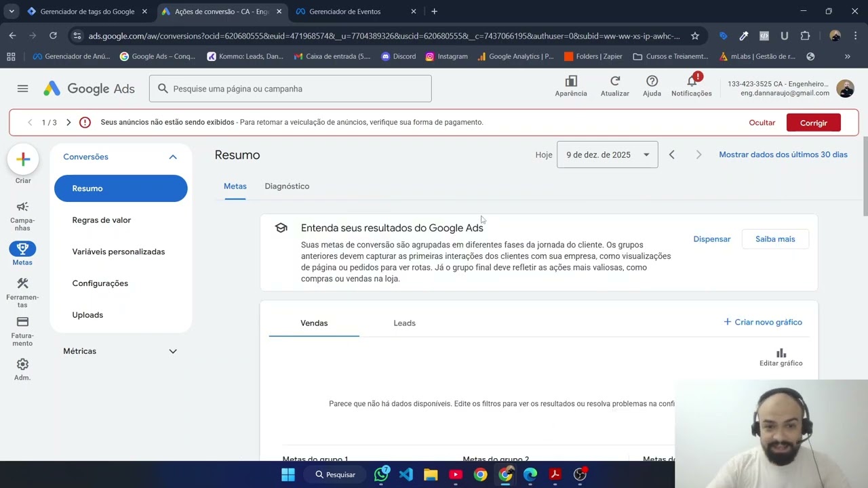Click Criar novo gráfico
The image size is (868, 488).
point(763,322)
